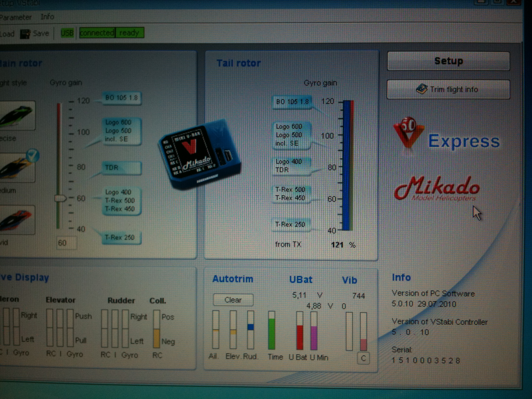The height and width of the screenshot is (399, 532).
Task: Click tail rotor T-Rex 250 label
Action: coord(291,224)
